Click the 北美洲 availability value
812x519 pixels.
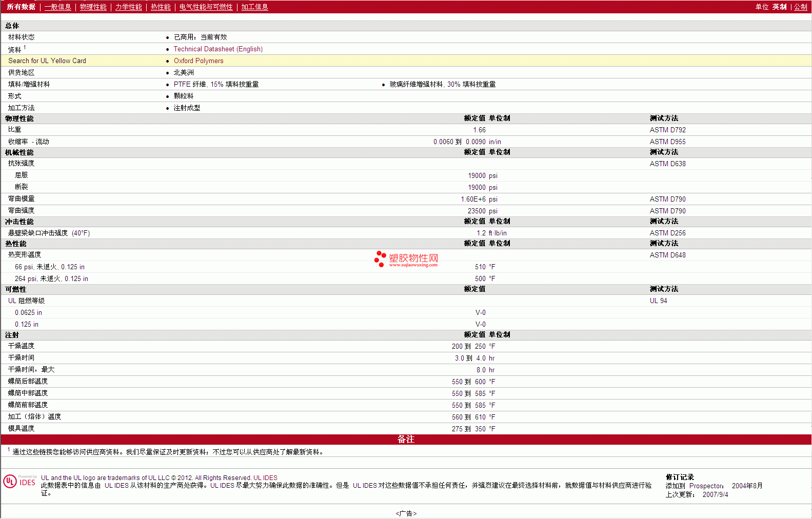pos(184,73)
